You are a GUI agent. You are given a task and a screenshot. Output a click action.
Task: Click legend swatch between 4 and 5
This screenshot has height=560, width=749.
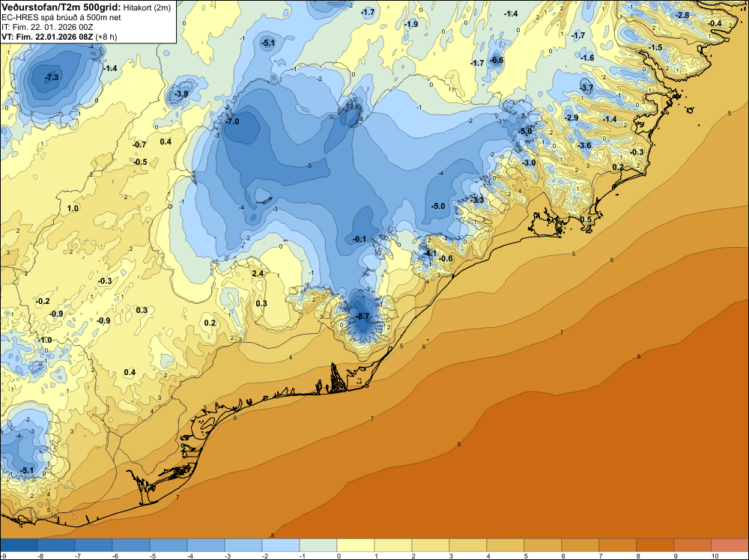click(x=505, y=545)
